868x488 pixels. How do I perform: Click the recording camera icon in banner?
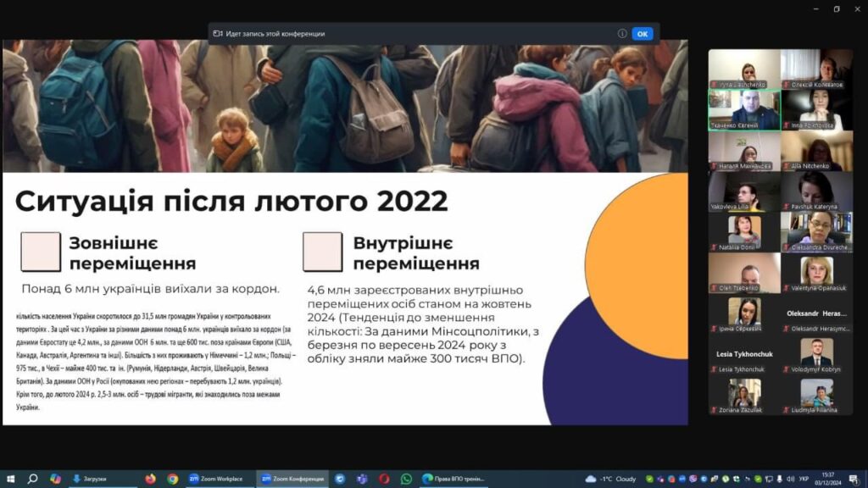click(218, 34)
